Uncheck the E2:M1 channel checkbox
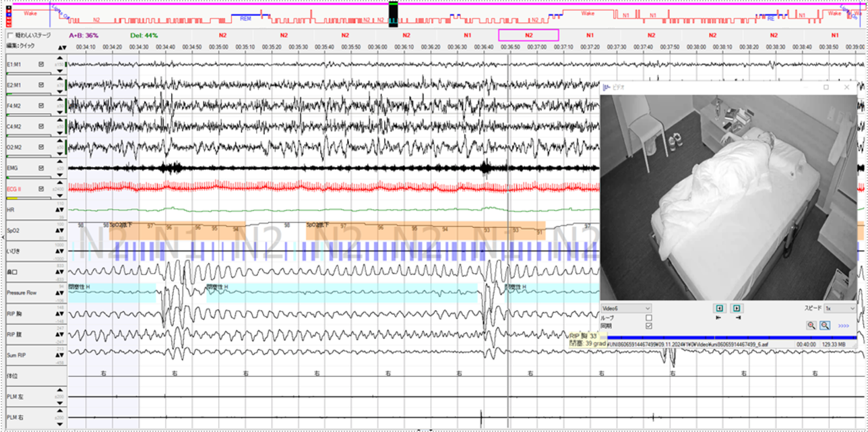The height and width of the screenshot is (432, 868). [41, 85]
